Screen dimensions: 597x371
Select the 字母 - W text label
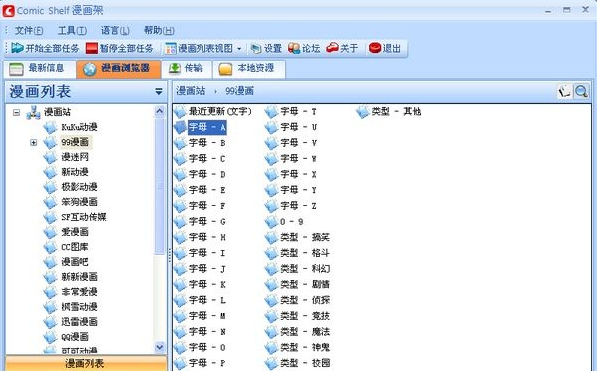298,158
